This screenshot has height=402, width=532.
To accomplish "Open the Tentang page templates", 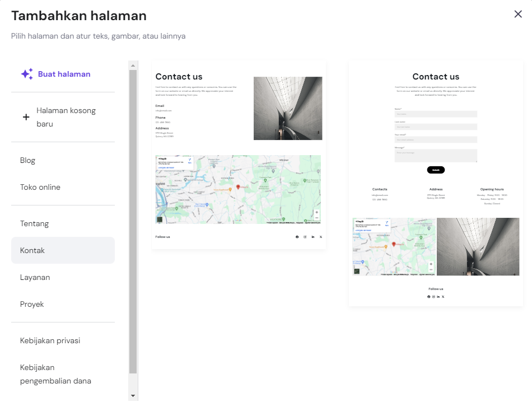I will 34,223.
